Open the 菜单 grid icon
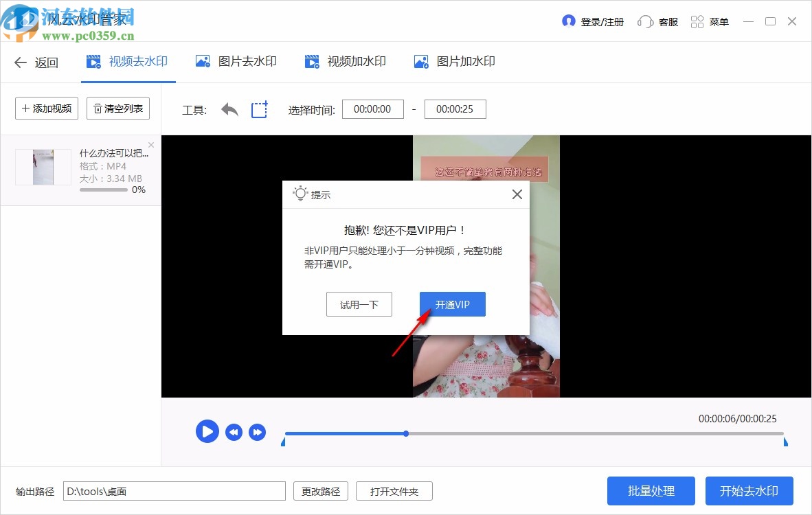The height and width of the screenshot is (515, 812). (697, 21)
